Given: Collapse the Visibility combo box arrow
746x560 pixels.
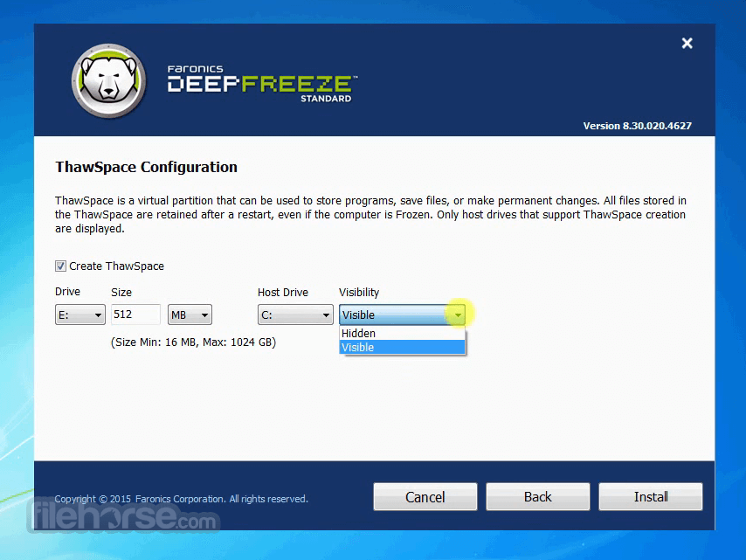Looking at the screenshot, I should (x=458, y=315).
